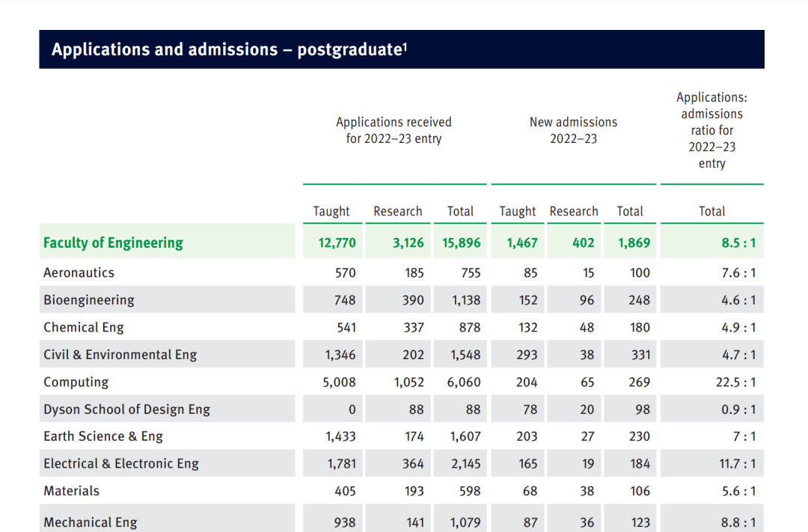This screenshot has height=532, width=808.
Task: Select the 'New admissions 2022–23' column header
Action: tap(573, 130)
